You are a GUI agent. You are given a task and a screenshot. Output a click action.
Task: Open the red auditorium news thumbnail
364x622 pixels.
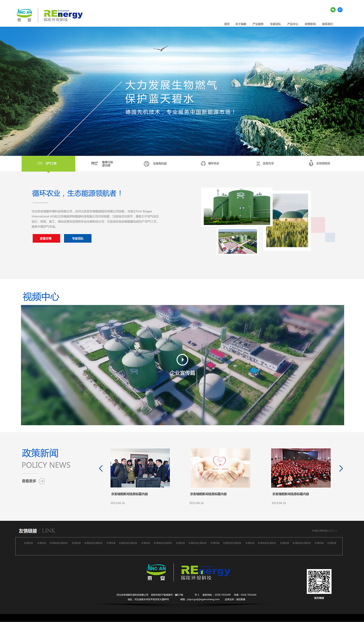point(301,468)
